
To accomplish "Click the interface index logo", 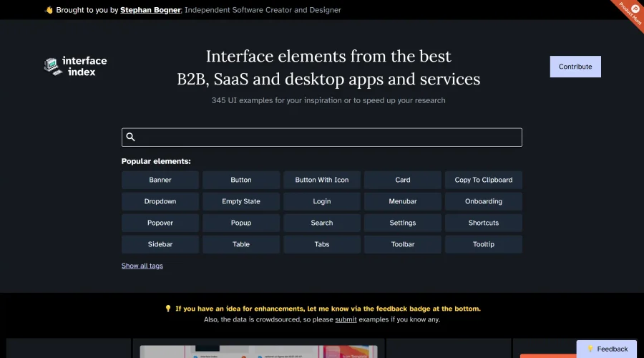I will pos(75,66).
